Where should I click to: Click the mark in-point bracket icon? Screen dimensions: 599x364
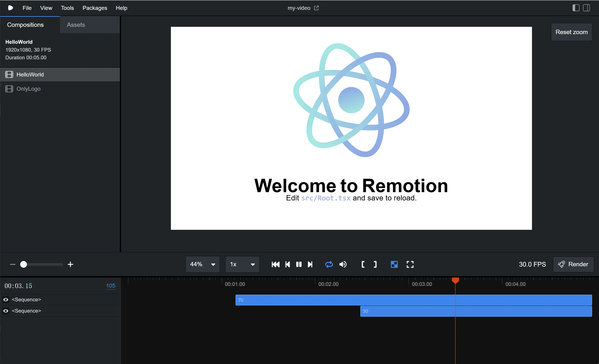[x=363, y=264]
